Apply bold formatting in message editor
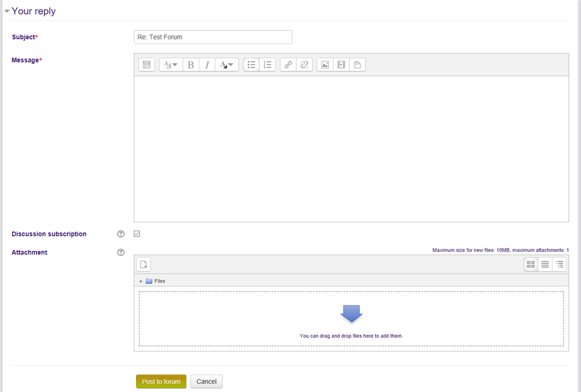This screenshot has height=392, width=581. pos(191,64)
